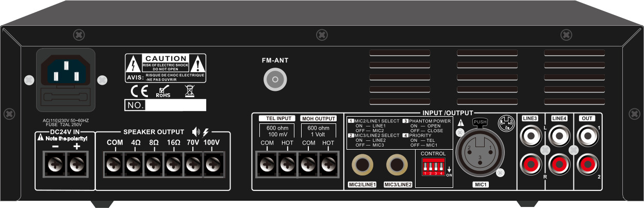Select the red LINE4 right RCA jack

tap(559, 165)
